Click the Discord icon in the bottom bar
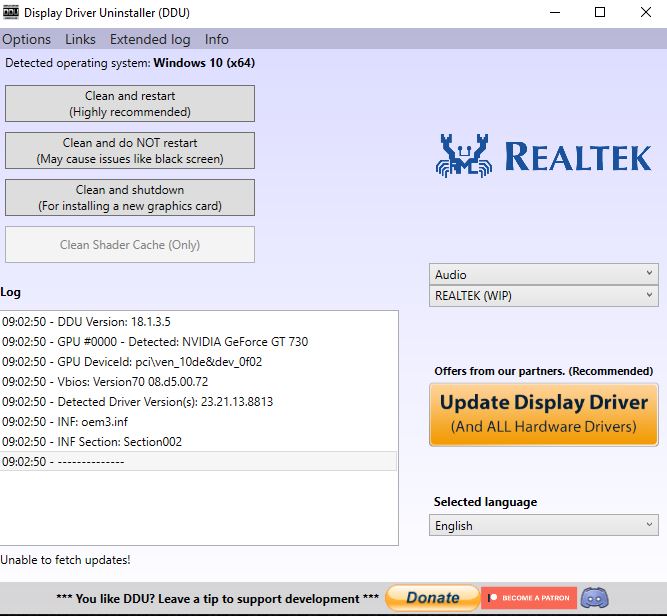Viewport: 667px width, 616px height. 596,598
